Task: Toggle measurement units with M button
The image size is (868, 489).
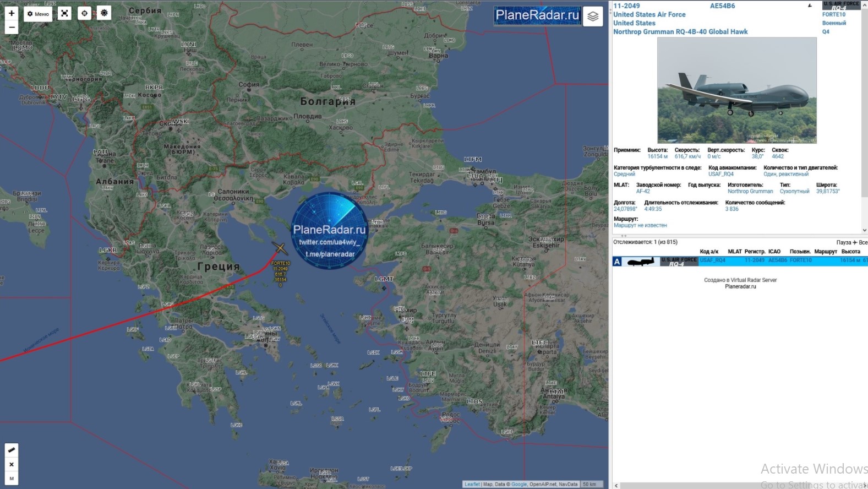Action: (12, 479)
